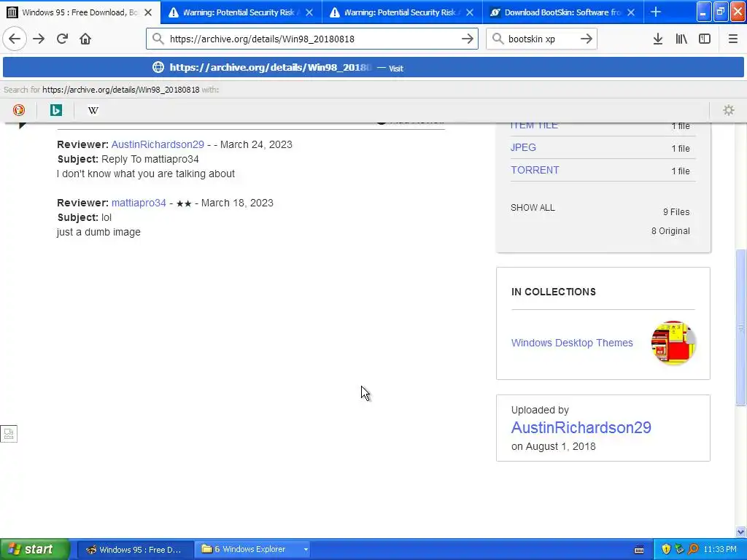Click SHOW ALL files link

coord(533,208)
